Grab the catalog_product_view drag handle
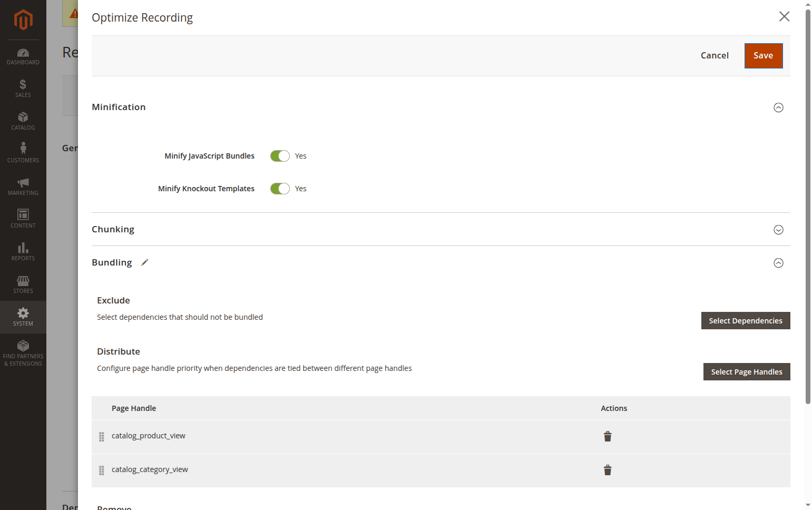The width and height of the screenshot is (812, 510). coord(102,437)
